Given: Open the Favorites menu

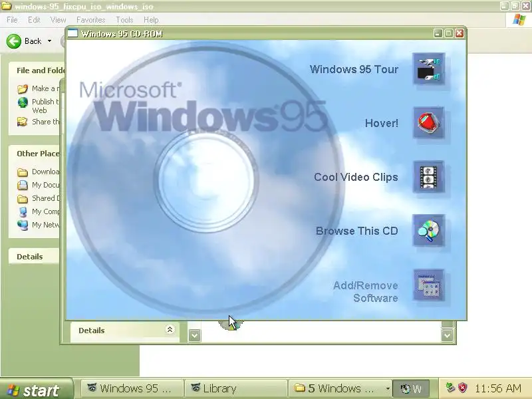Looking at the screenshot, I should pos(90,20).
